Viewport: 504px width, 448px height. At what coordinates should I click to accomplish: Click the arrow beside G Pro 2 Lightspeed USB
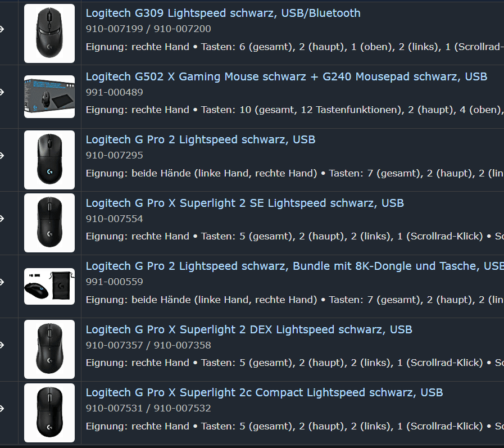(2, 156)
